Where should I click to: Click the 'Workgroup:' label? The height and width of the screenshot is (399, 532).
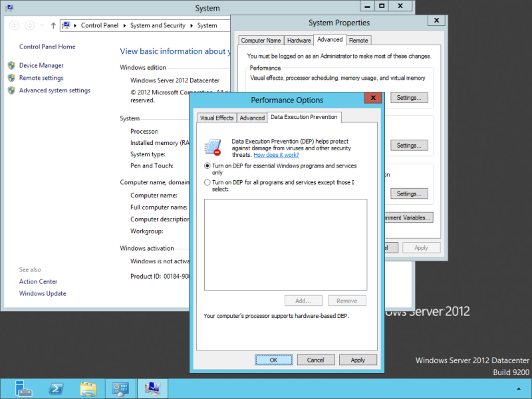146,231
